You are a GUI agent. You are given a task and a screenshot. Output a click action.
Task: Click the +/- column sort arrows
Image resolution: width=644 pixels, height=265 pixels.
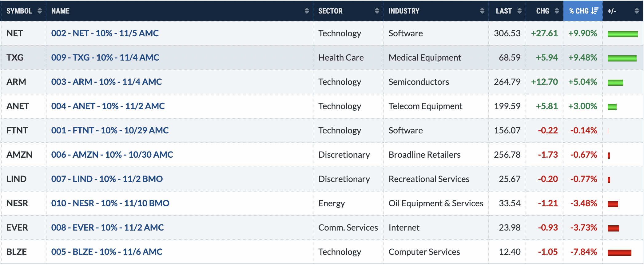click(x=637, y=11)
